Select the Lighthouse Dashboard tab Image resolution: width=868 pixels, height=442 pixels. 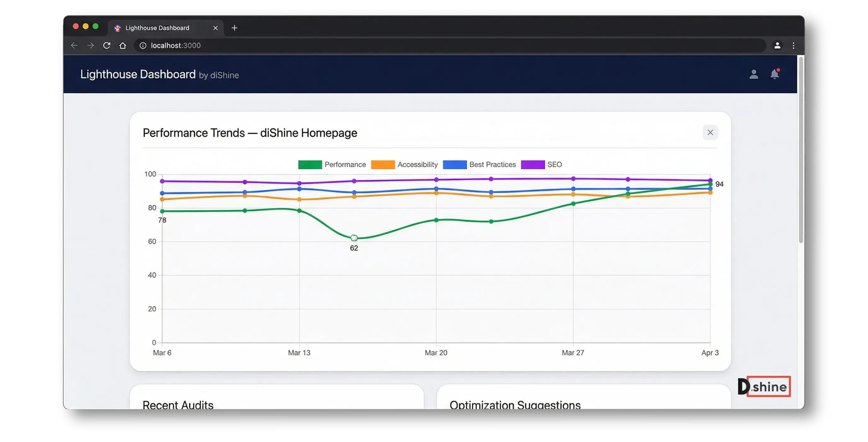click(166, 28)
